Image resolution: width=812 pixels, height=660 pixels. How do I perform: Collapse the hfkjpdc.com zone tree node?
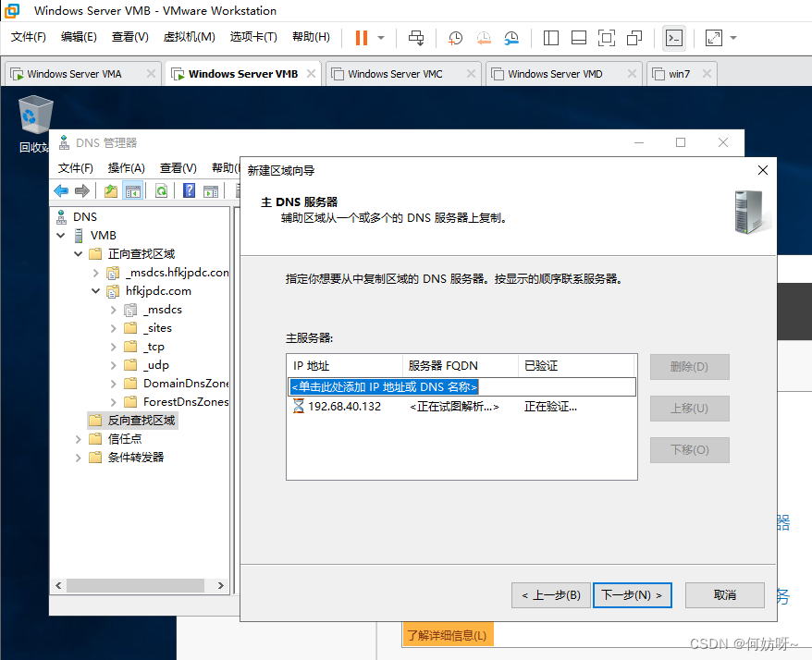tap(96, 291)
